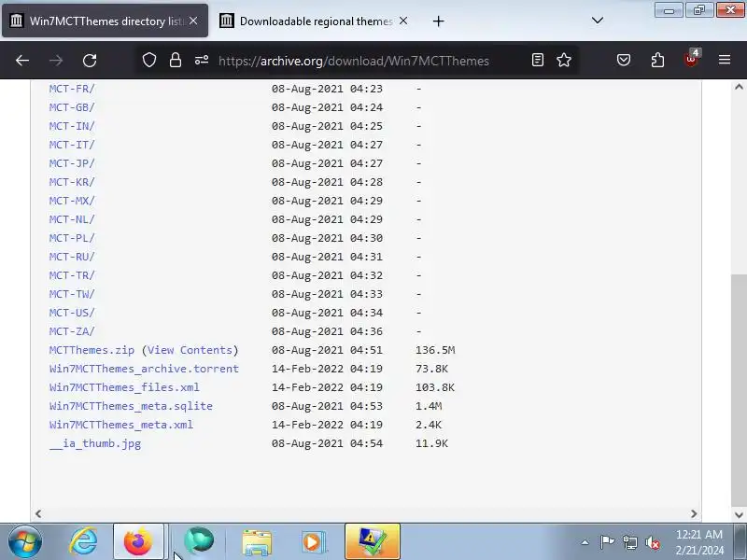Click the vertical scrollbar up arrow
Image resolution: width=747 pixels, height=560 pixels.
[x=739, y=87]
